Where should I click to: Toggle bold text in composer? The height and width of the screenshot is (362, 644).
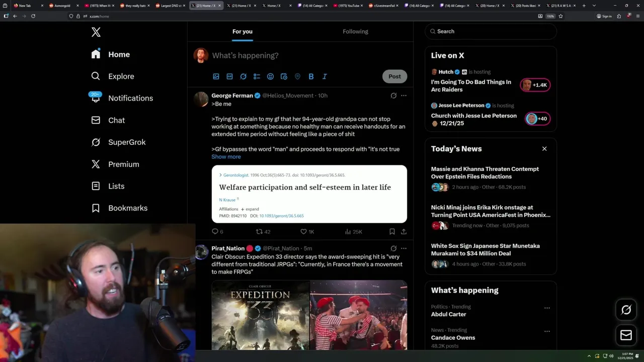click(311, 76)
